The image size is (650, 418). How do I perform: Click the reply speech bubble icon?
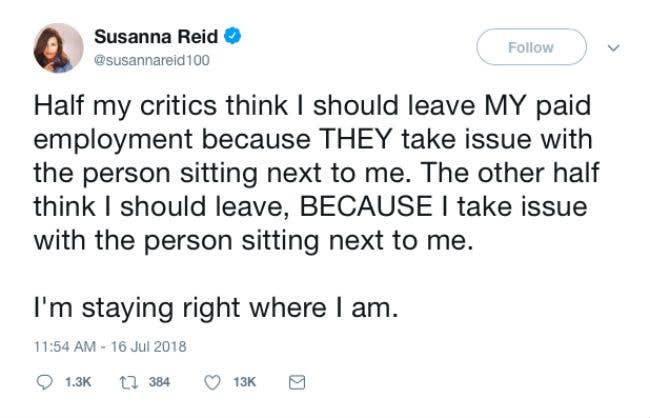(44, 381)
